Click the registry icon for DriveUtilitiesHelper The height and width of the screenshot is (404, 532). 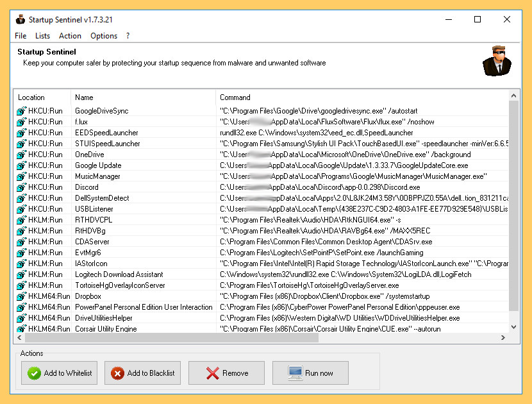pyautogui.click(x=21, y=318)
